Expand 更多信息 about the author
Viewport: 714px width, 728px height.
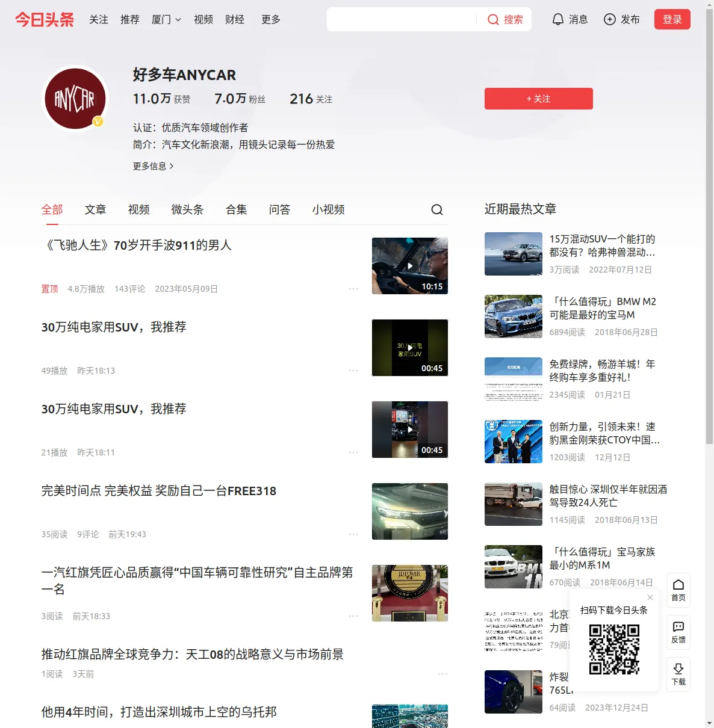(x=153, y=166)
